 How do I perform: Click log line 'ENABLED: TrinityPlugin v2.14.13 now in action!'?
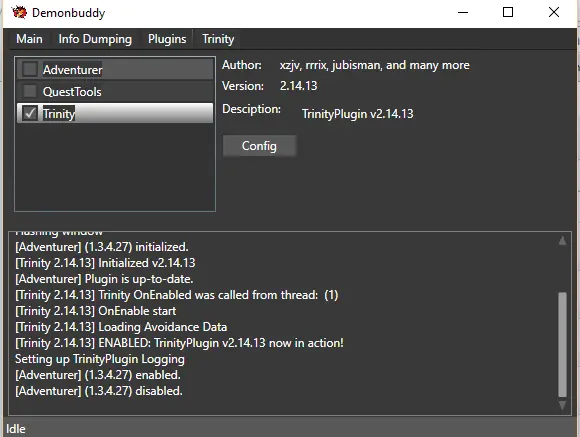179,343
